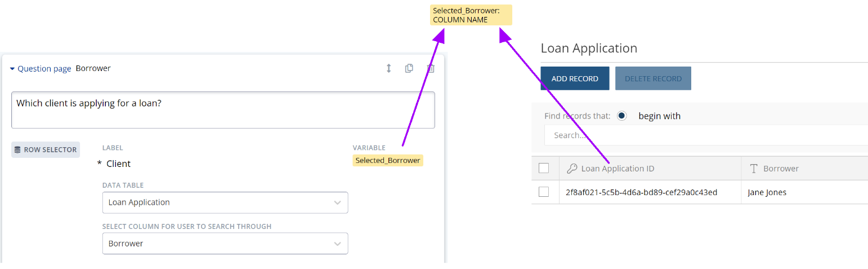This screenshot has height=269, width=868.
Task: Click the Borrower column header
Action: tap(781, 169)
